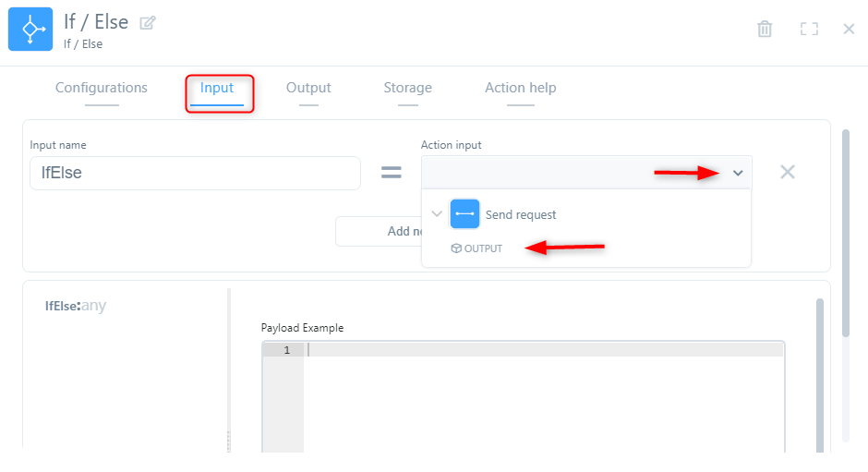Click the equals sign between the fields
Viewport: 868px width, 472px height.
392,173
